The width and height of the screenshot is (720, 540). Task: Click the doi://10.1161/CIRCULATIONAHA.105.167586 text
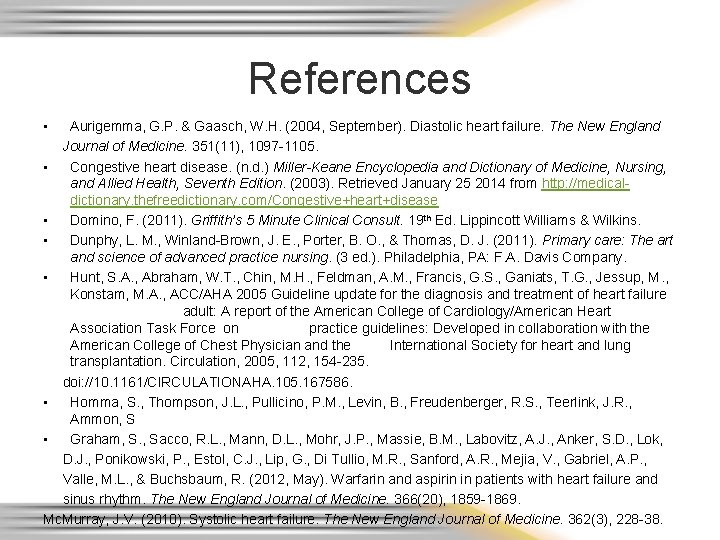[x=208, y=382]
